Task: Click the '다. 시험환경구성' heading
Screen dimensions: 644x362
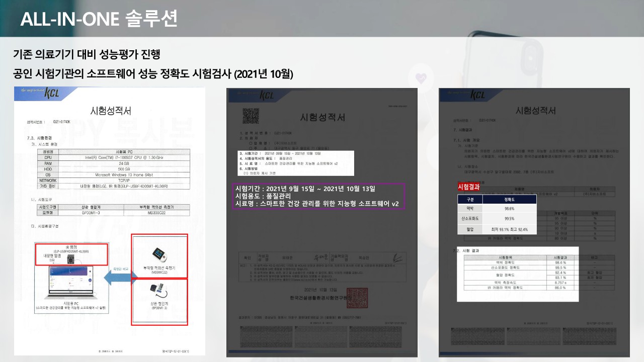Action: click(x=44, y=226)
